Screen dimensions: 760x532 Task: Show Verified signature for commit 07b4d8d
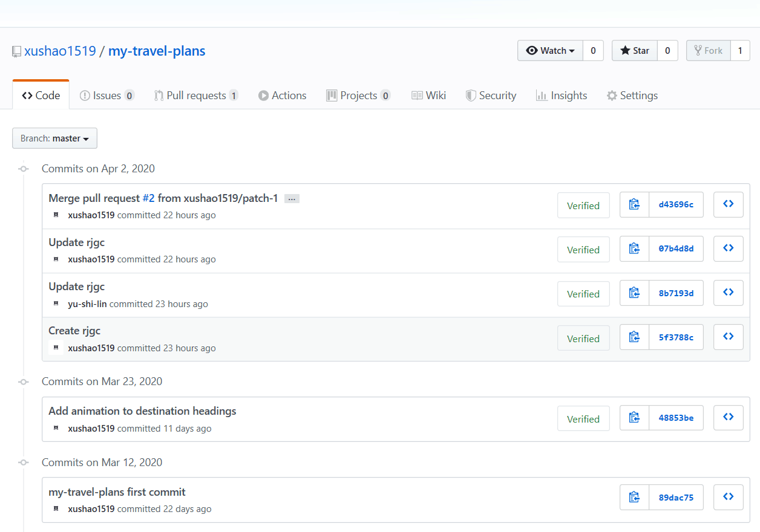click(x=583, y=250)
